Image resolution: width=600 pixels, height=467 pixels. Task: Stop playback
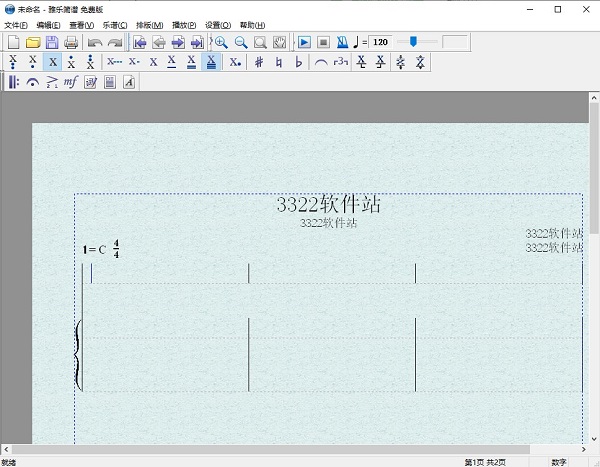324,42
